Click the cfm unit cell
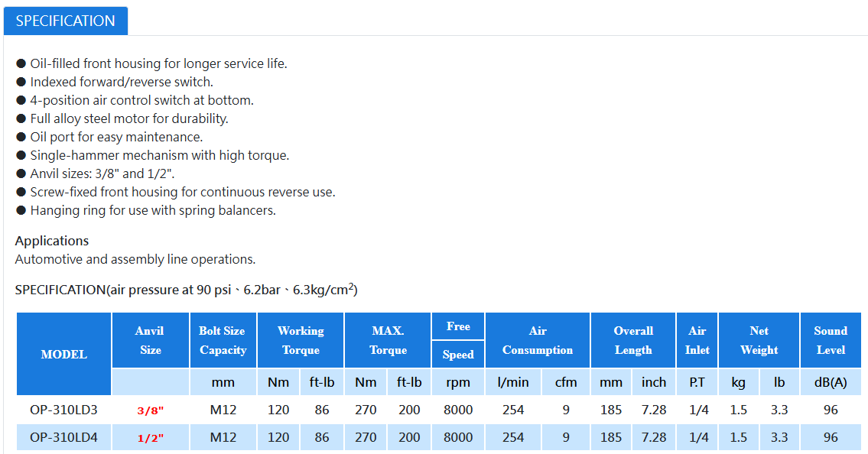The image size is (868, 454). (x=566, y=382)
